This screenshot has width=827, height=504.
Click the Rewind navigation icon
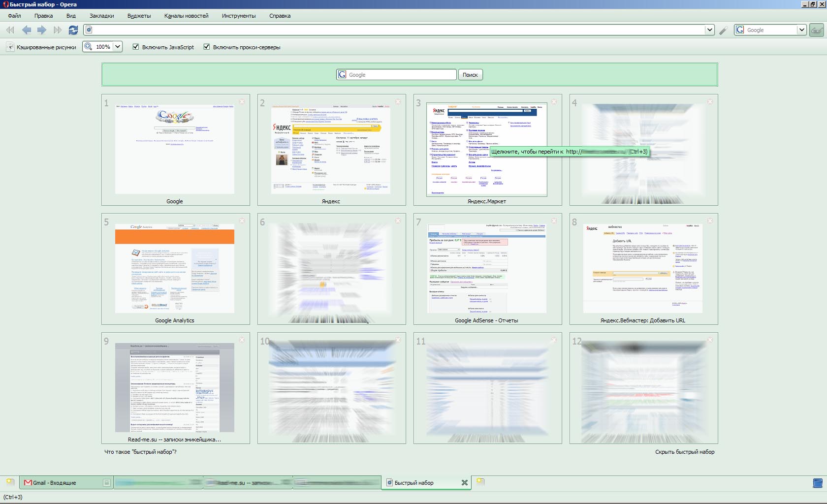[x=10, y=30]
